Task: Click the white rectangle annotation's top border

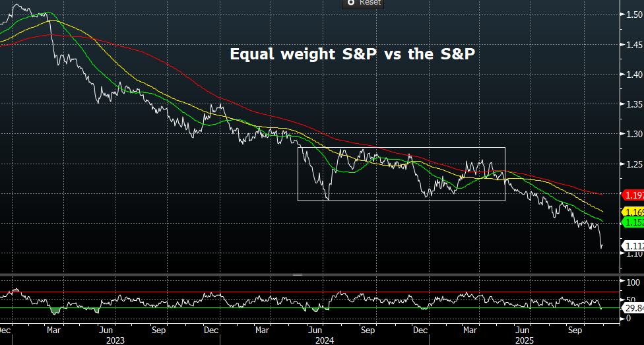Action: pyautogui.click(x=401, y=147)
